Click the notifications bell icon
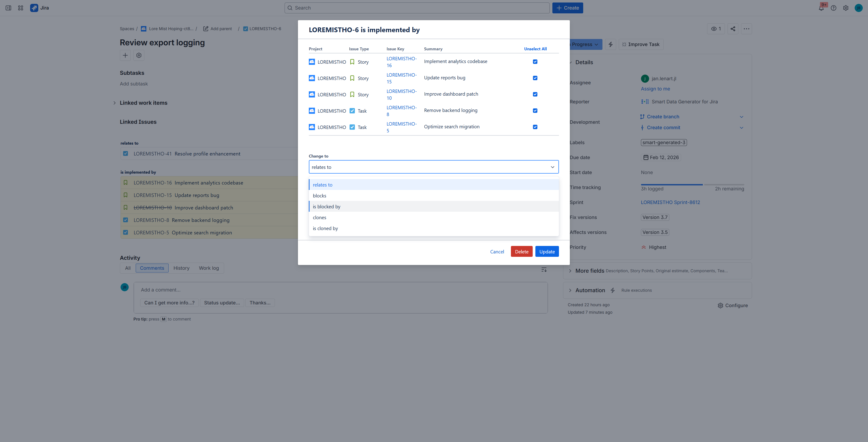The height and width of the screenshot is (442, 868). point(821,8)
